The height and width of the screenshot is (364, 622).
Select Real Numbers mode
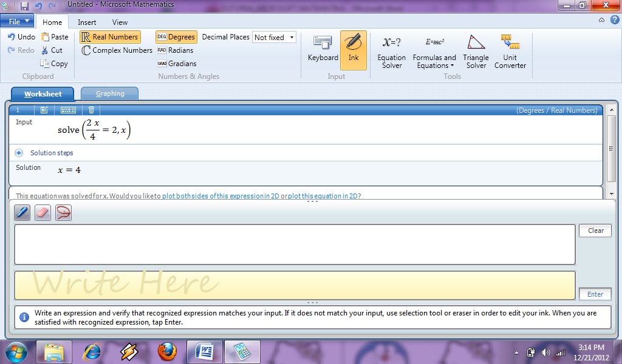pyautogui.click(x=110, y=37)
